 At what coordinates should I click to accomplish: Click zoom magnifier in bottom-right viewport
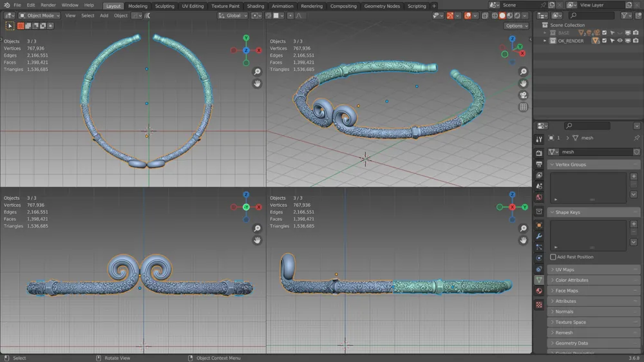(x=523, y=229)
